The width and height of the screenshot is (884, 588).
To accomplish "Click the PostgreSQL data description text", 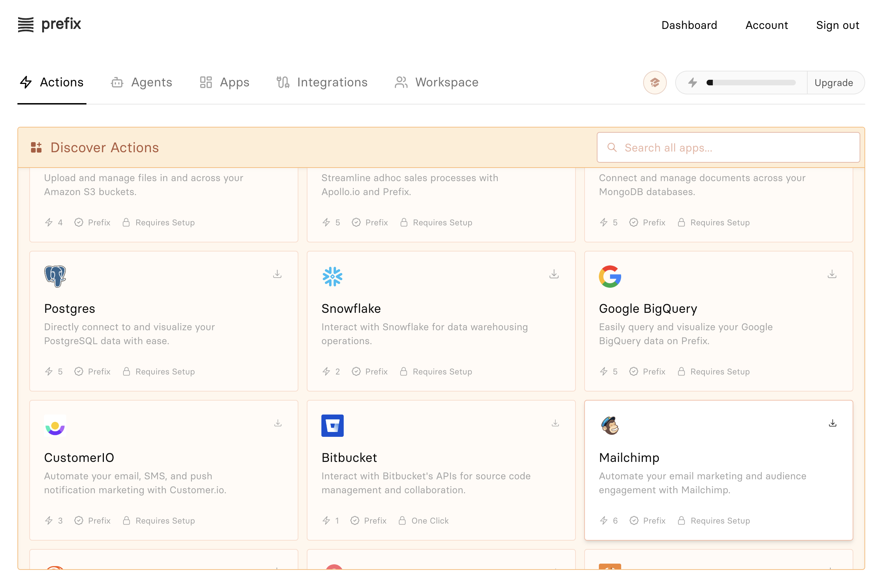I will pyautogui.click(x=129, y=334).
